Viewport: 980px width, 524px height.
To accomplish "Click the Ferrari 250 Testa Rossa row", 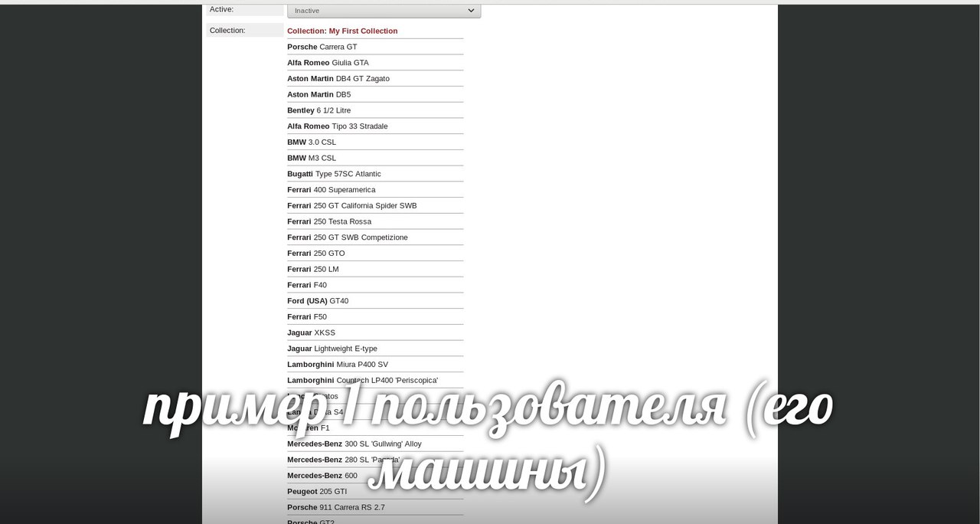I will pos(328,221).
